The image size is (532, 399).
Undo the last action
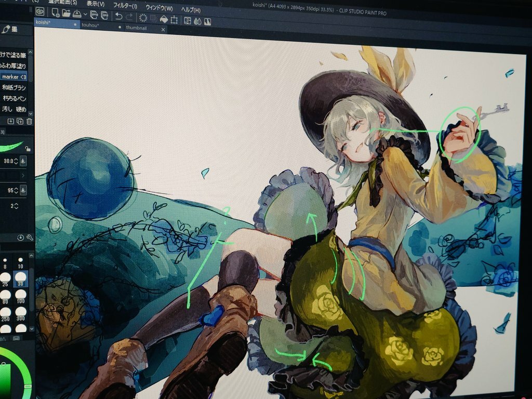pos(118,16)
